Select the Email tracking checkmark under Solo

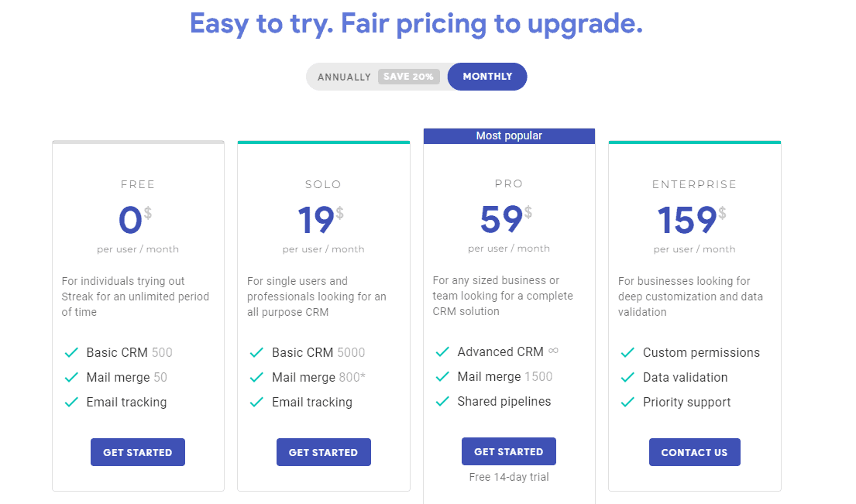pos(256,402)
